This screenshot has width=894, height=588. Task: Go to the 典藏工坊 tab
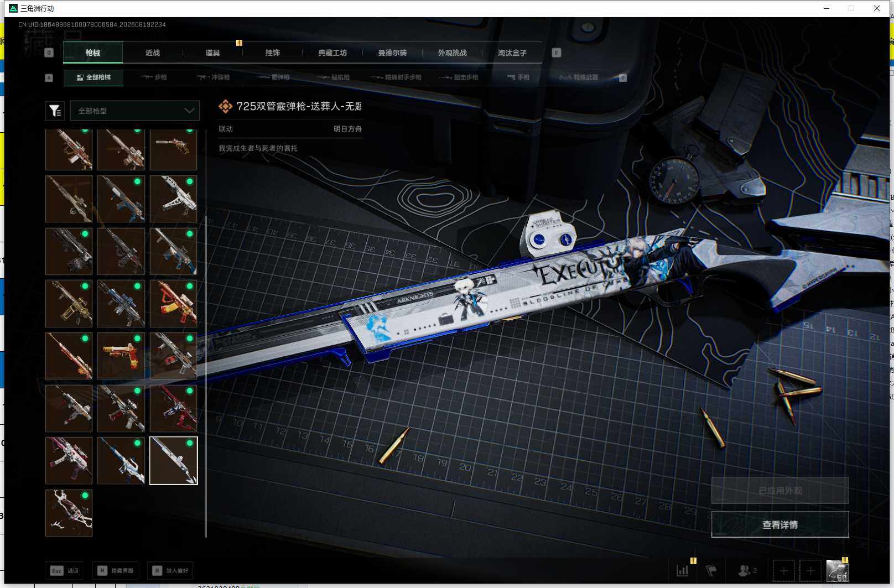(332, 53)
